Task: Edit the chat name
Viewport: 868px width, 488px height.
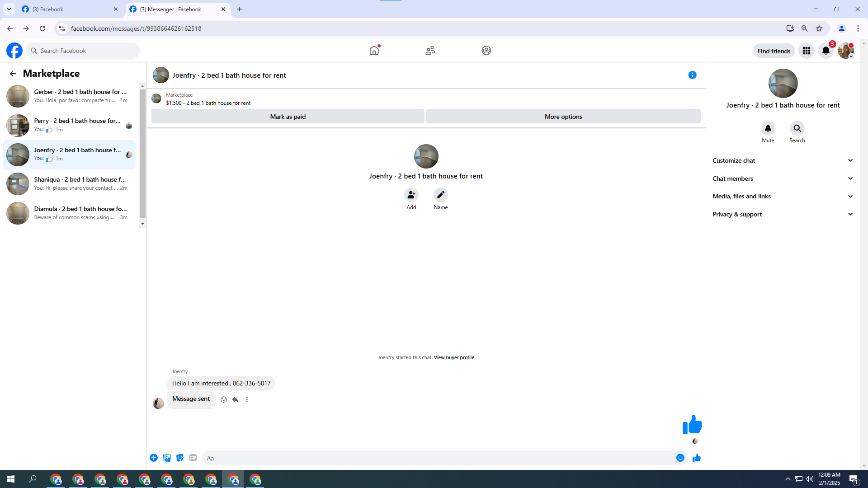Action: pos(441,195)
